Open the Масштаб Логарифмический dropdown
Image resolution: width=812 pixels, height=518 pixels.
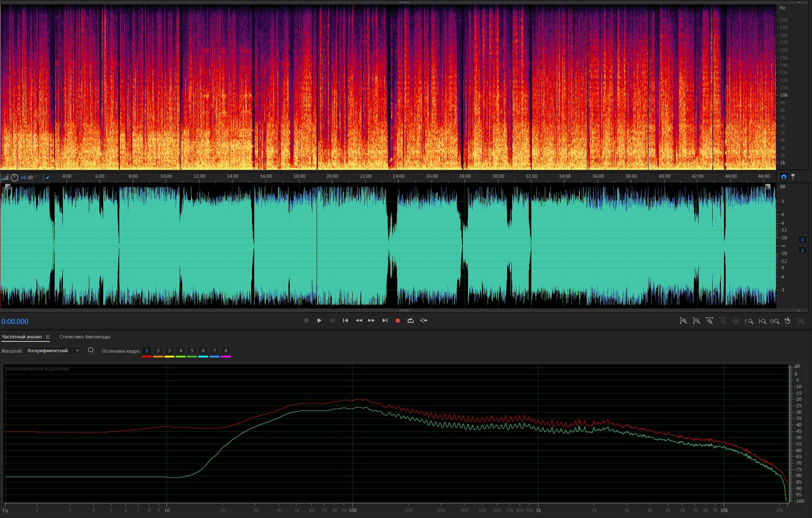point(52,351)
